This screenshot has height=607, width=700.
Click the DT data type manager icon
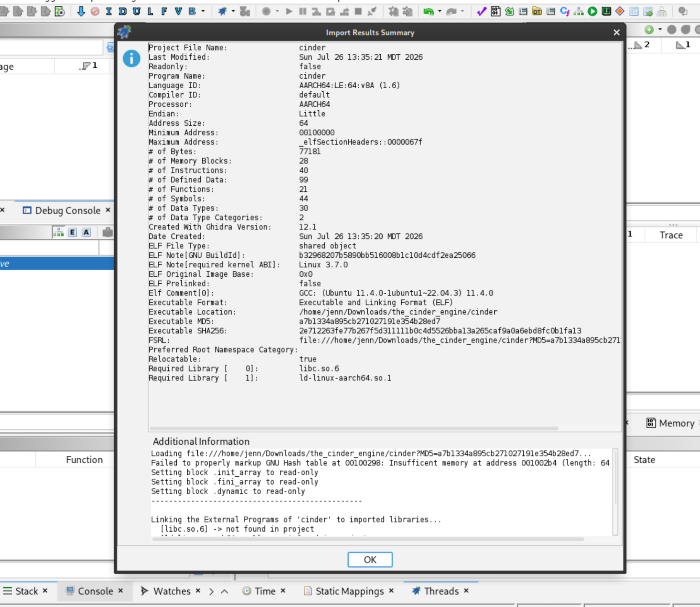point(537,11)
